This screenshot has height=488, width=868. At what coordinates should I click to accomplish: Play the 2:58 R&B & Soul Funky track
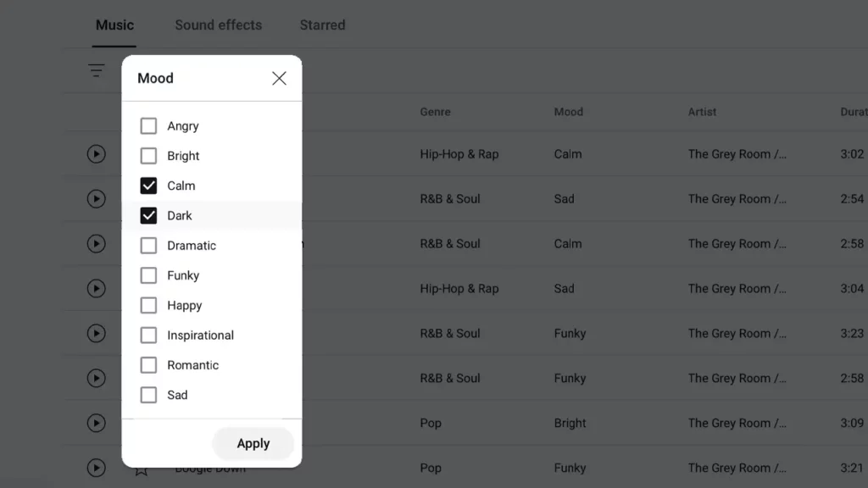click(x=97, y=378)
